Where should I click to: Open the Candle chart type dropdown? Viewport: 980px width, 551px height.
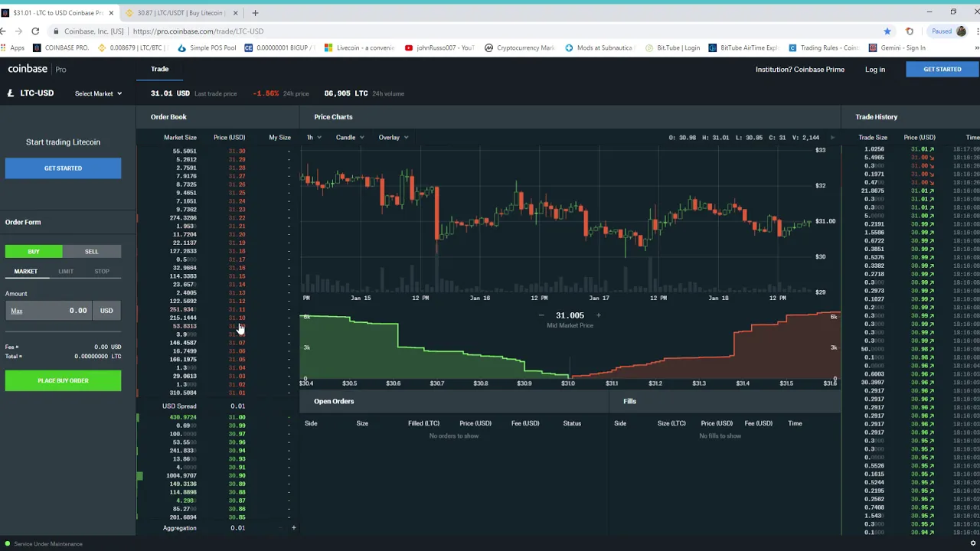click(349, 138)
